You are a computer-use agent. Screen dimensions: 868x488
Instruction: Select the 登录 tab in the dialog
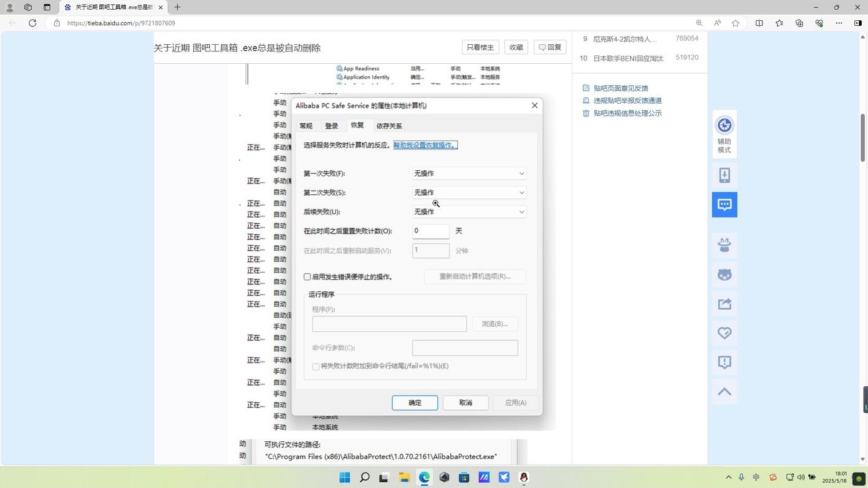pyautogui.click(x=331, y=126)
